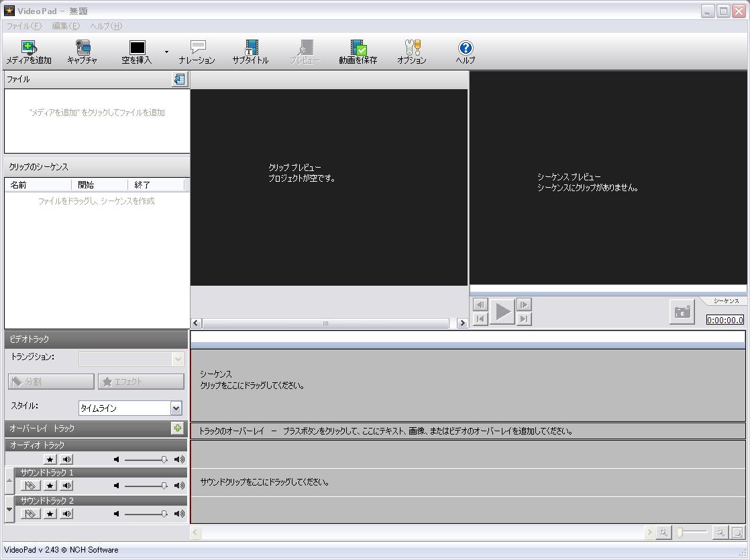Click left arrow of clip preview scrollbar

tap(196, 323)
